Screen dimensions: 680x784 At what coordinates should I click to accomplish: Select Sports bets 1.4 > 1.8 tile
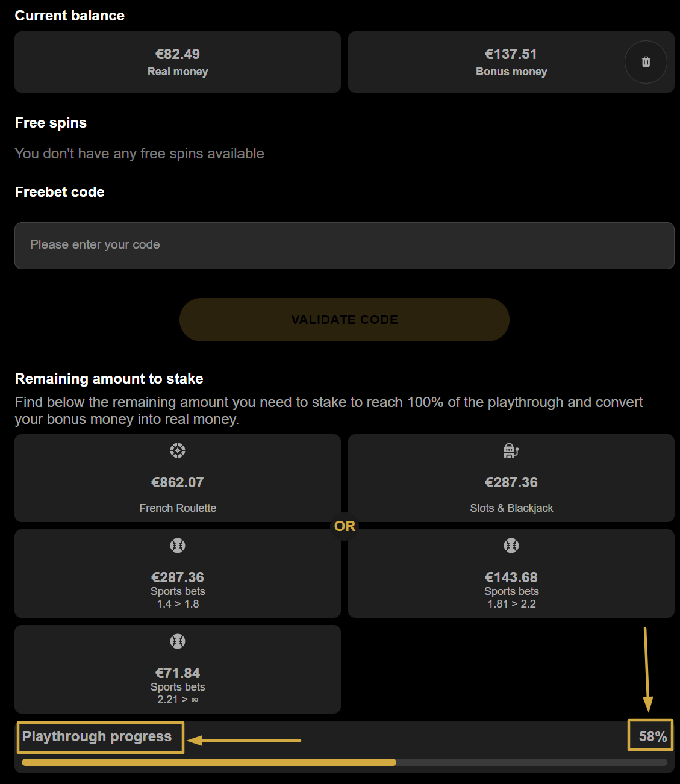point(178,573)
